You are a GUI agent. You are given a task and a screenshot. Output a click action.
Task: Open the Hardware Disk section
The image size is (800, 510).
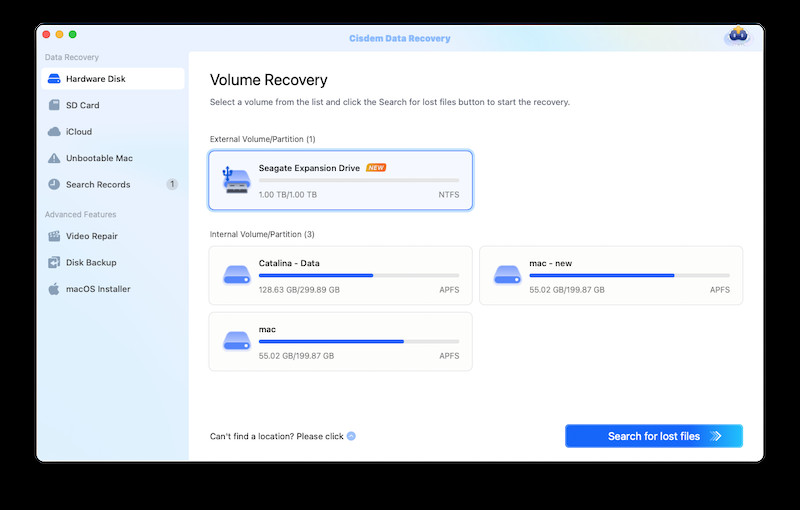pos(113,79)
